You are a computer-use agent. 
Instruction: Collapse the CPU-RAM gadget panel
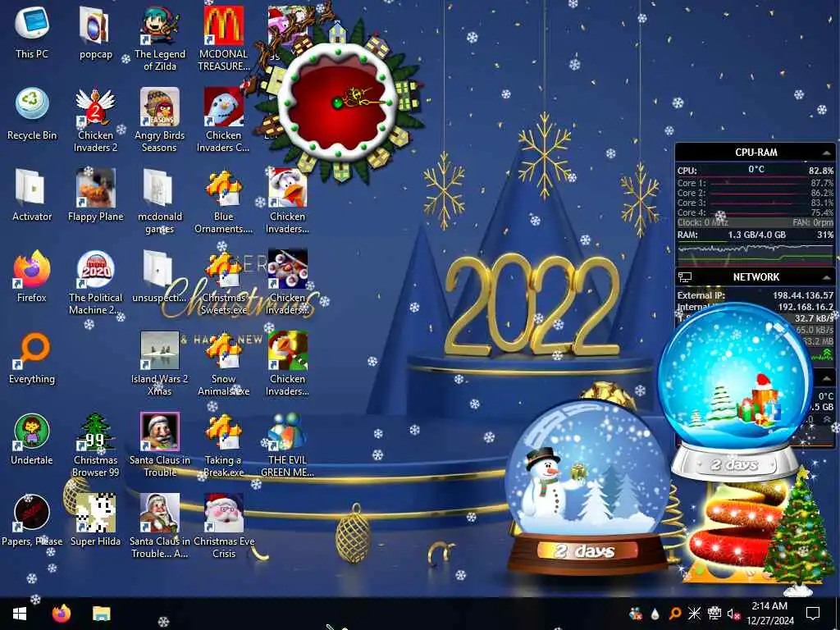tap(826, 153)
